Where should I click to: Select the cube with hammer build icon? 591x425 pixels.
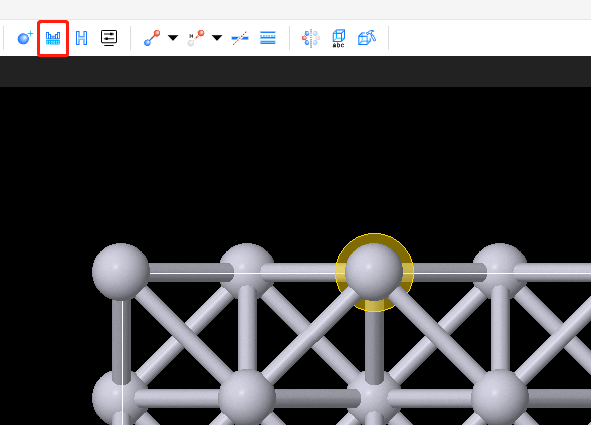(x=367, y=38)
